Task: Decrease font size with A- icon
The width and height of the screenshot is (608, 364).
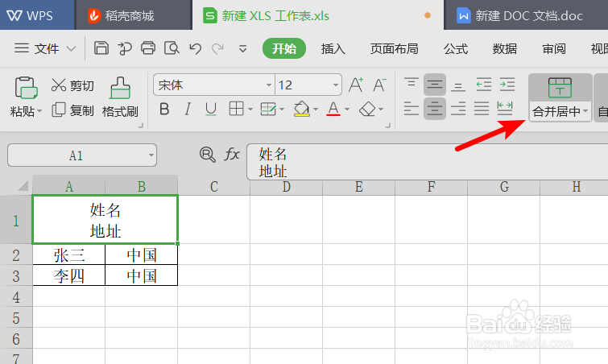Action: pos(379,85)
